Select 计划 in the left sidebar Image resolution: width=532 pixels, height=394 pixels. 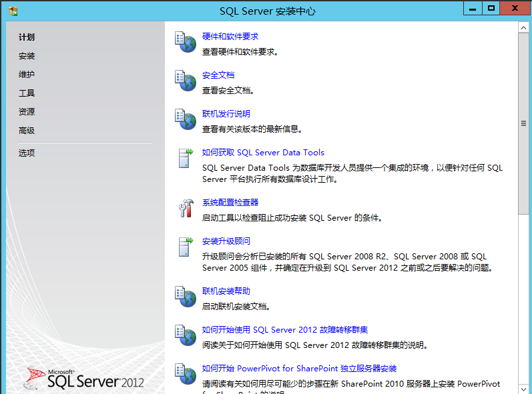pos(27,37)
